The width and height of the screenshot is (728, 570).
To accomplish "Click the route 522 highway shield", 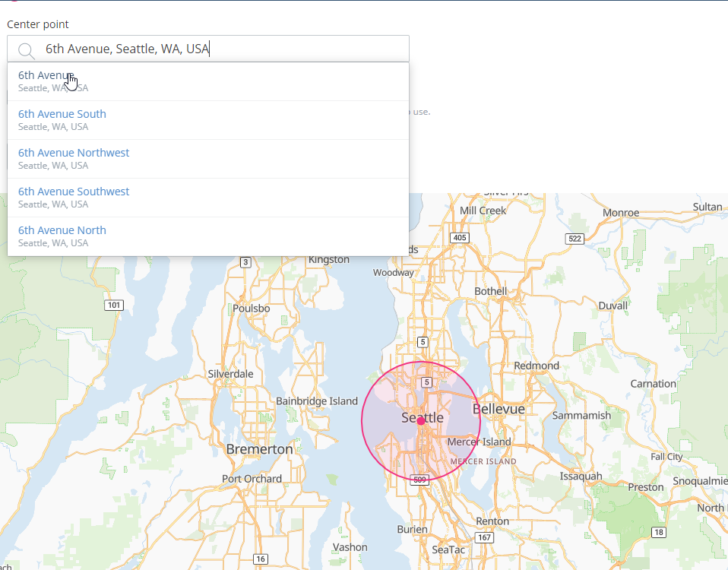I will tap(574, 239).
